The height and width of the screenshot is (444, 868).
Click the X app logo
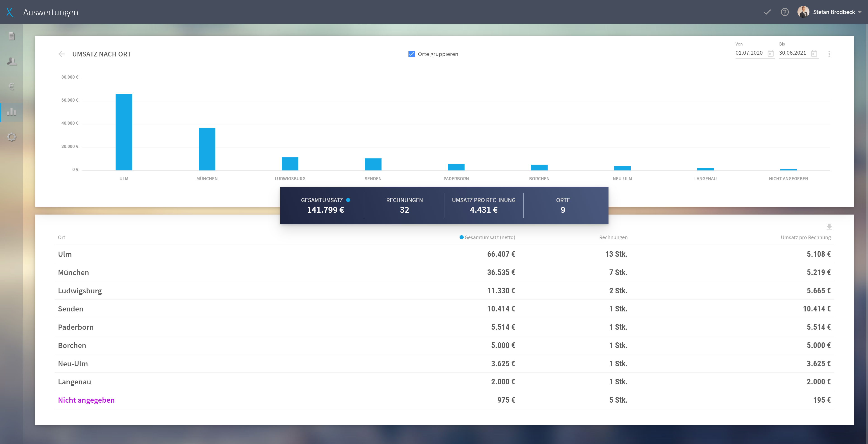tap(10, 12)
